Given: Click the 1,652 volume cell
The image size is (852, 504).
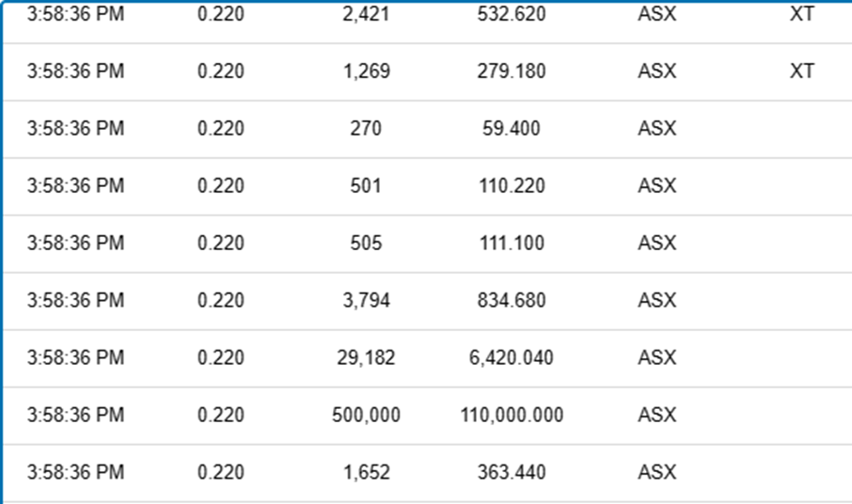Looking at the screenshot, I should [366, 473].
